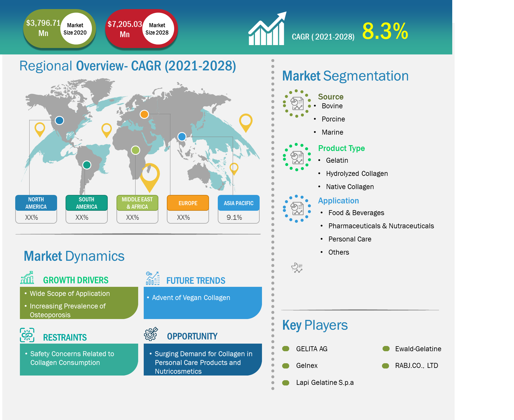Click the large yellow pin near Africa
514x420 pixels.
pos(150,178)
